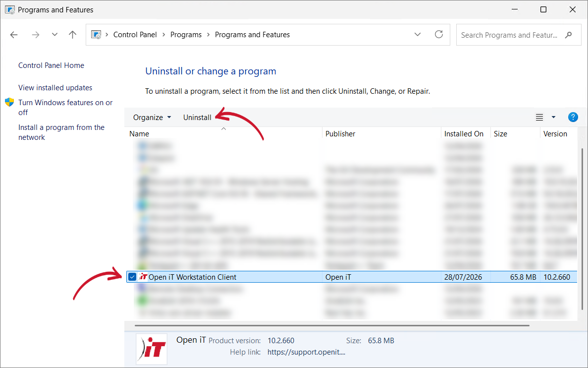The width and height of the screenshot is (588, 368).
Task: Click the 28/07/2026 installed date cell
Action: tap(463, 277)
